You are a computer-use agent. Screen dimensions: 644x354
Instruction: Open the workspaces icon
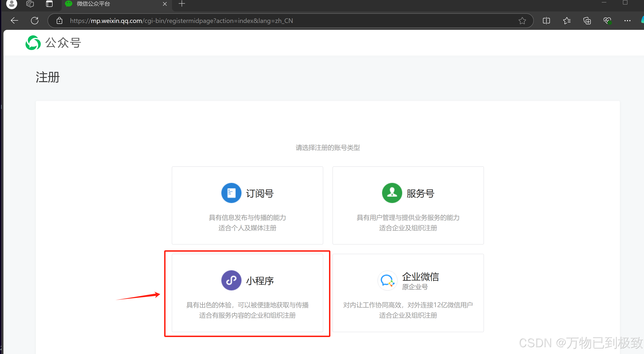30,4
